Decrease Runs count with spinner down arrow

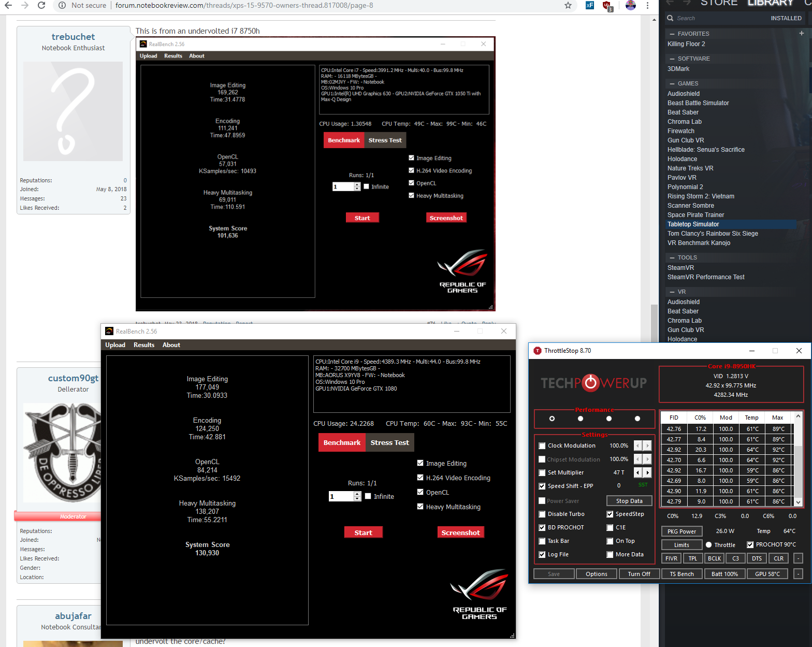[357, 499]
